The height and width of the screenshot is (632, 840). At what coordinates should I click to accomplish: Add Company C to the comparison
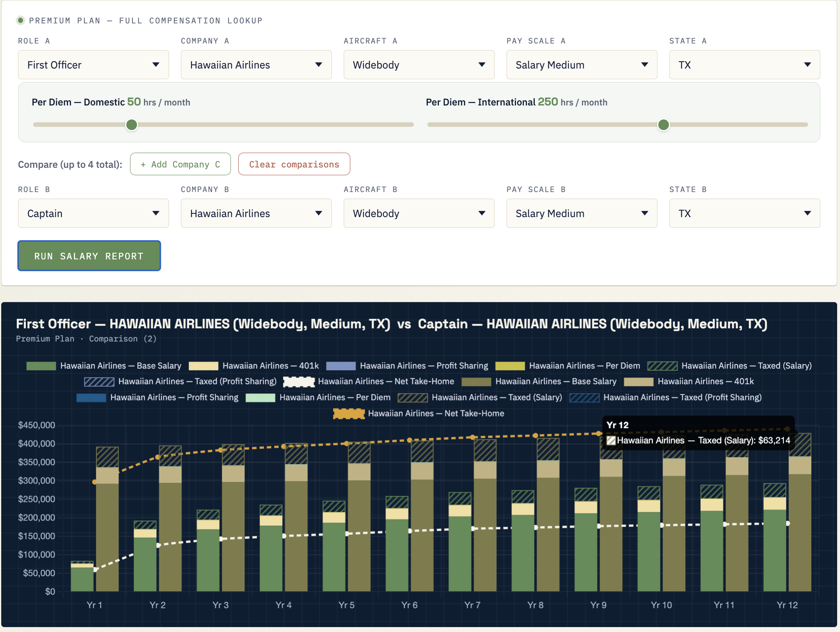180,164
